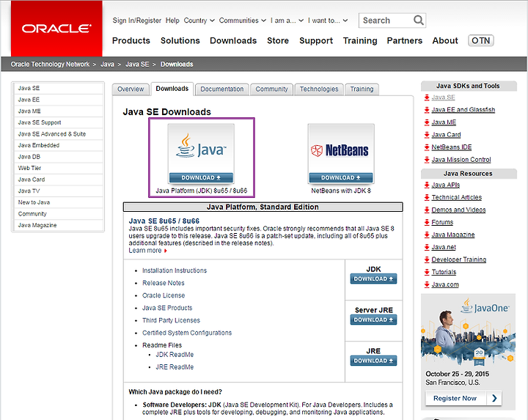Click the Help link
The height and width of the screenshot is (420, 528).
tap(172, 21)
